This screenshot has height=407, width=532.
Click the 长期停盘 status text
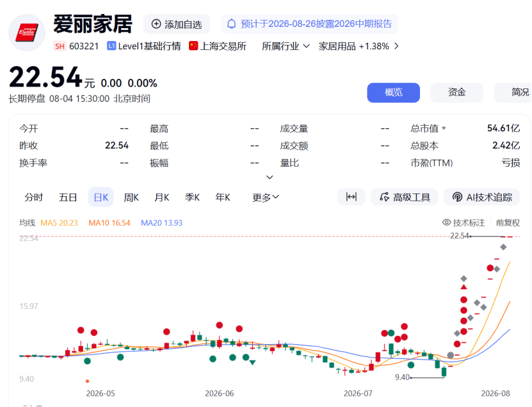(x=27, y=99)
